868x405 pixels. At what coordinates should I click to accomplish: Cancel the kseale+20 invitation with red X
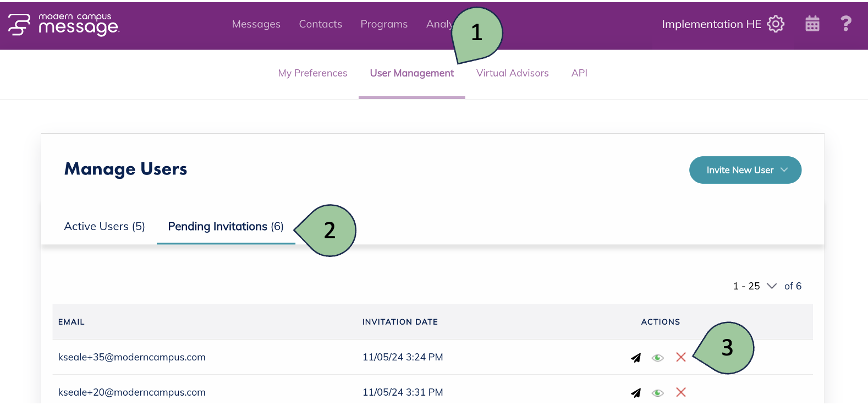pos(680,392)
